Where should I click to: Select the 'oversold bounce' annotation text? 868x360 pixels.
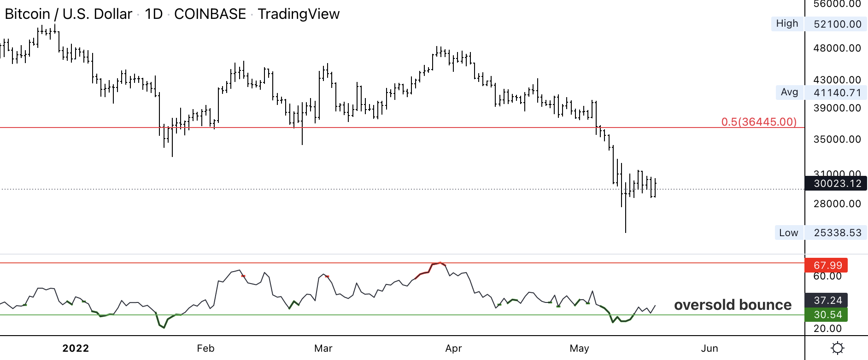coord(733,305)
